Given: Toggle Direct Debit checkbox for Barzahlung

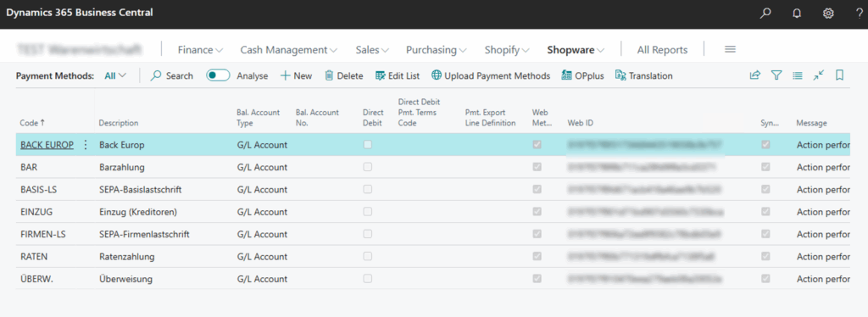Looking at the screenshot, I should click(368, 167).
